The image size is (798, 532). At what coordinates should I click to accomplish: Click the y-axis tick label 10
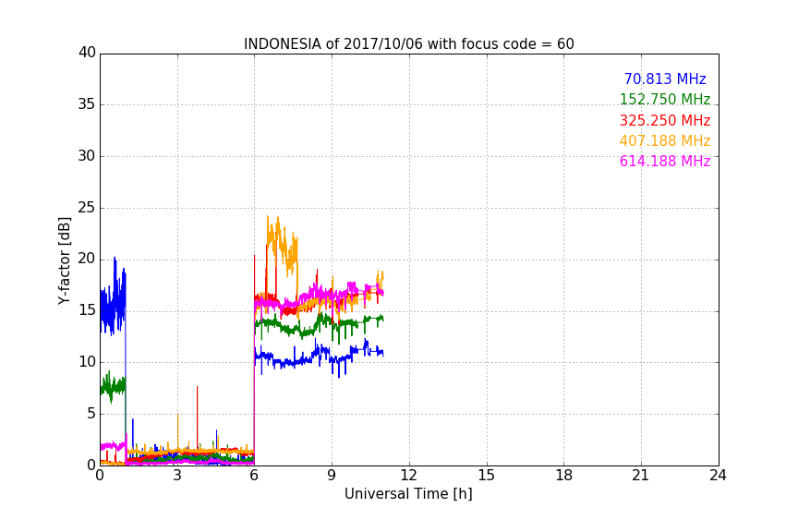click(87, 362)
